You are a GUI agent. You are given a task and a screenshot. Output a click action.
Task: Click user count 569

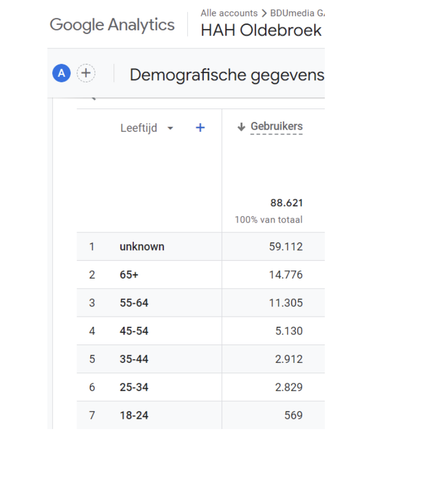tap(293, 415)
